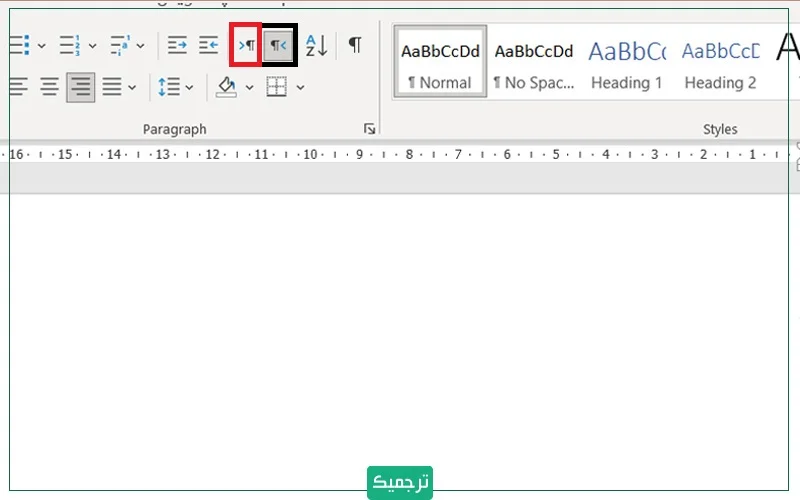Toggle show/hide paragraph marks (¶)
Viewport: 800px width, 500px height.
pyautogui.click(x=355, y=45)
